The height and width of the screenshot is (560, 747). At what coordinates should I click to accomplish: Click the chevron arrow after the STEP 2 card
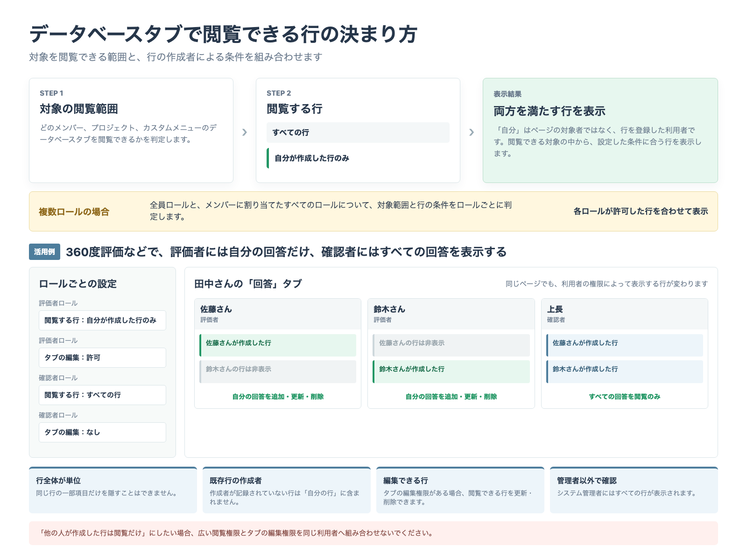pyautogui.click(x=472, y=133)
